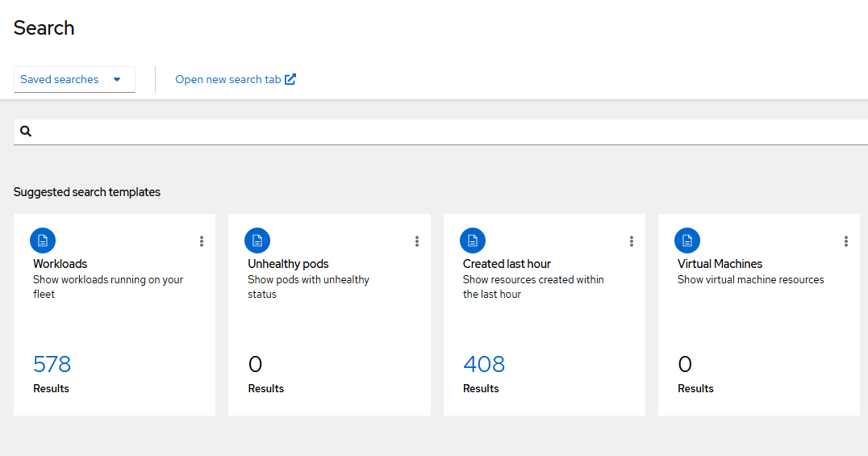The image size is (868, 456).
Task: Click the Virtual Machines document icon
Action: [687, 241]
